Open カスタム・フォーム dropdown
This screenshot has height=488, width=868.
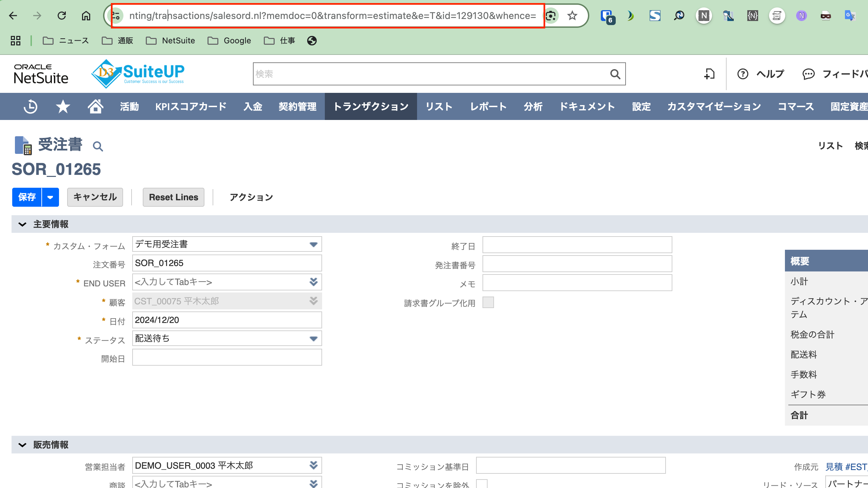tap(313, 244)
